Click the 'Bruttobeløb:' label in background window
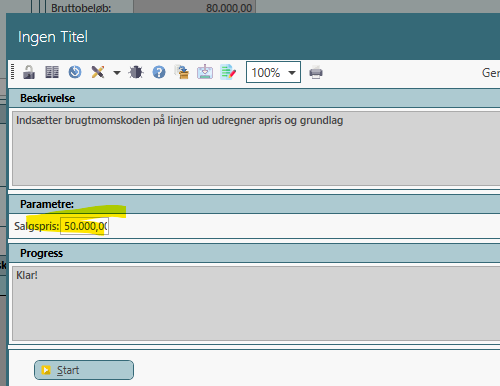This screenshot has height=386, width=500. (81, 8)
